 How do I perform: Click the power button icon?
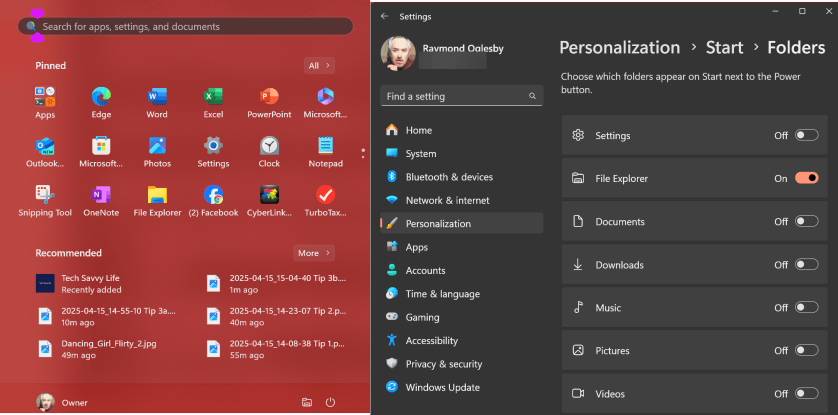click(331, 402)
